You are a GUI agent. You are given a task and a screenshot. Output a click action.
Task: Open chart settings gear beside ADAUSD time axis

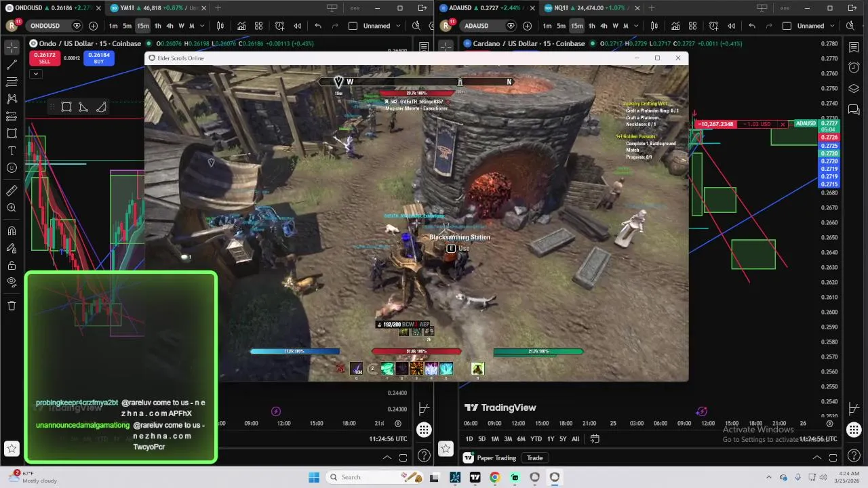(830, 424)
